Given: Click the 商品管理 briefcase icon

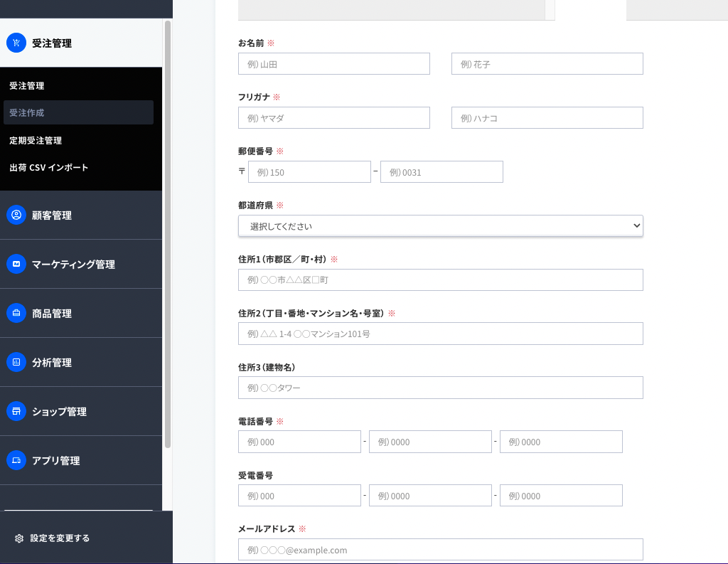Looking at the screenshot, I should point(16,313).
